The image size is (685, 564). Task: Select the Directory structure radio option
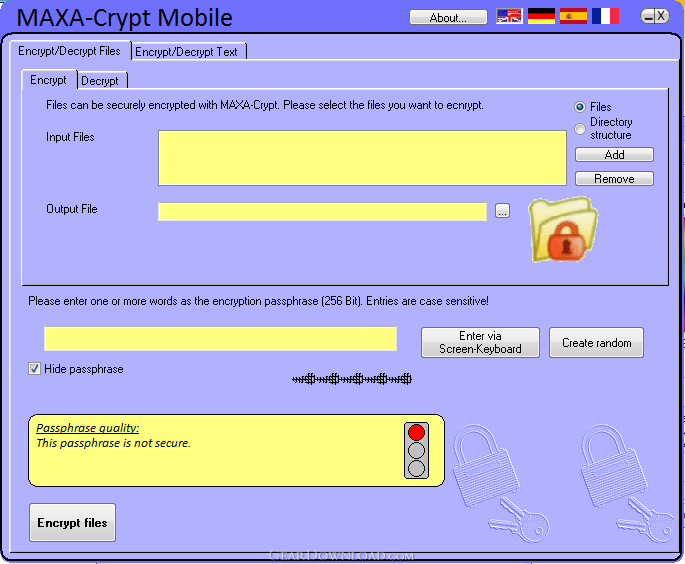point(580,129)
